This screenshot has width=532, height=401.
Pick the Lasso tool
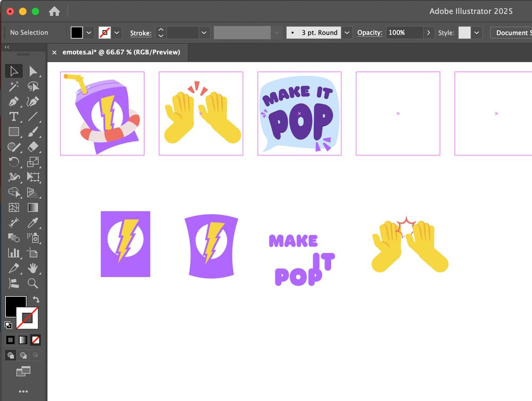tap(33, 87)
